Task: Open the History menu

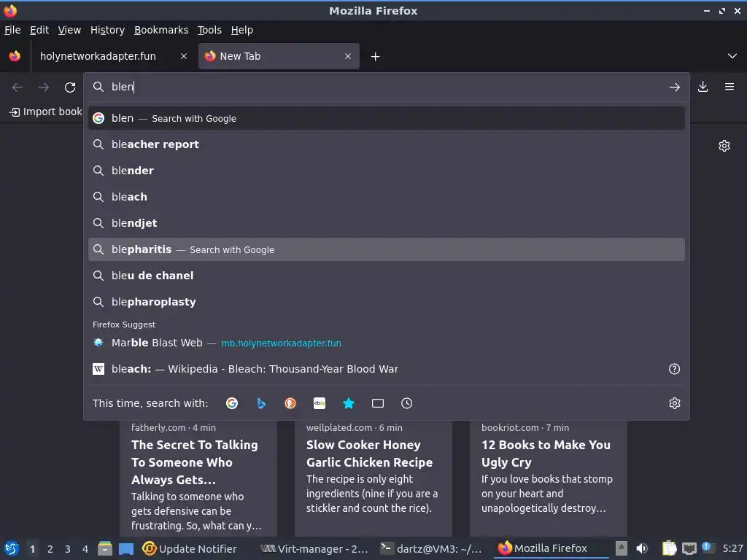Action: (108, 30)
